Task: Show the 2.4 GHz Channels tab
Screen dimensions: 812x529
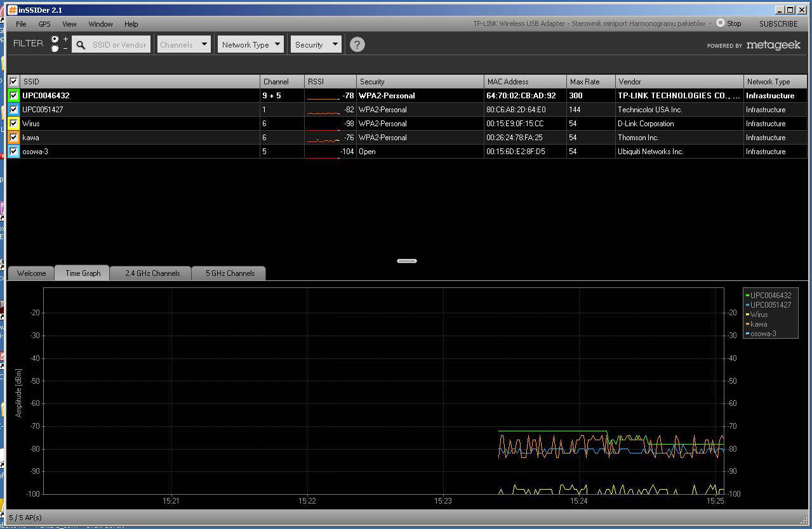Action: (152, 273)
